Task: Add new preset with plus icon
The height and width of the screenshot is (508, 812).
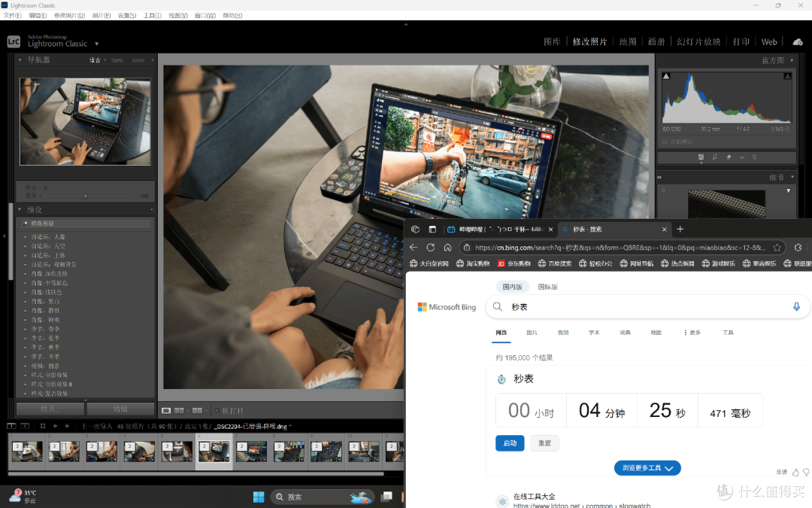Action: click(x=152, y=209)
